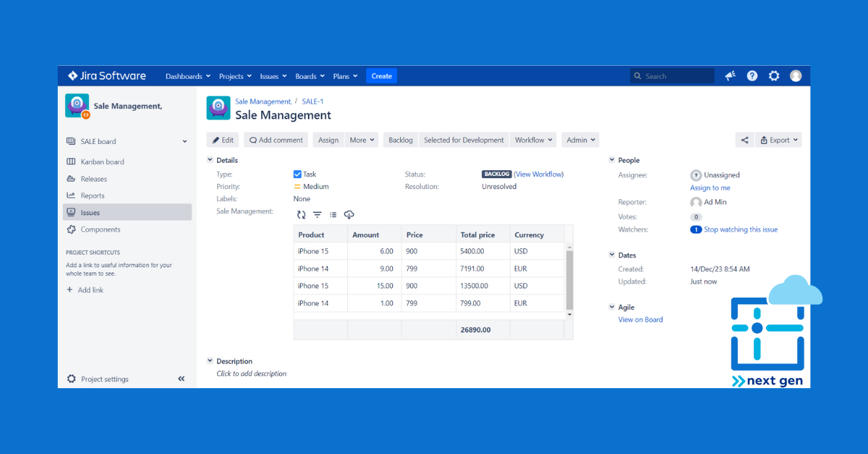Open Reports in sidebar
This screenshot has height=454, width=868.
(127, 196)
